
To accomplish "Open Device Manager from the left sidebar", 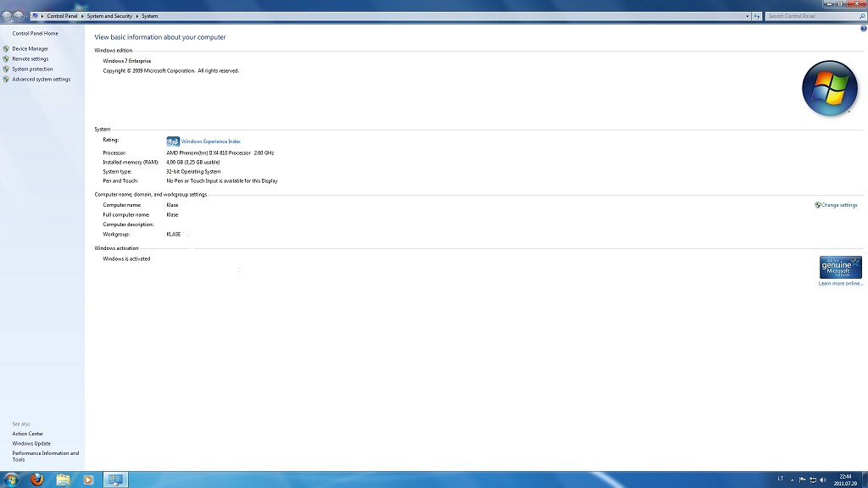I will coord(31,49).
